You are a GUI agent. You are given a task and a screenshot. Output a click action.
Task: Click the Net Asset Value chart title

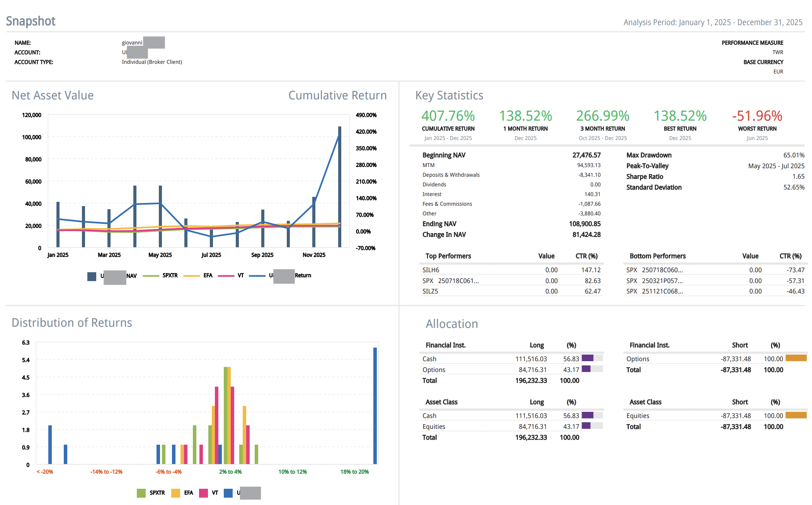(53, 96)
